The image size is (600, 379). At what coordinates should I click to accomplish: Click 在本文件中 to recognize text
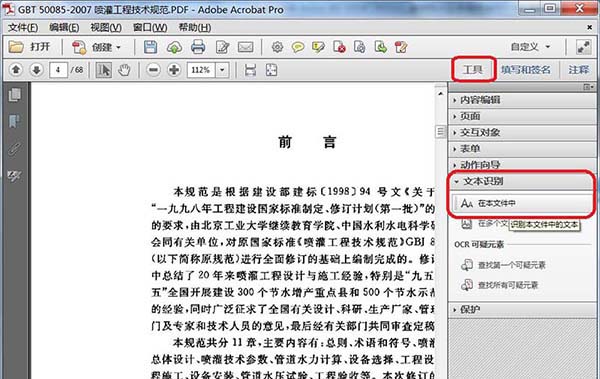[522, 203]
